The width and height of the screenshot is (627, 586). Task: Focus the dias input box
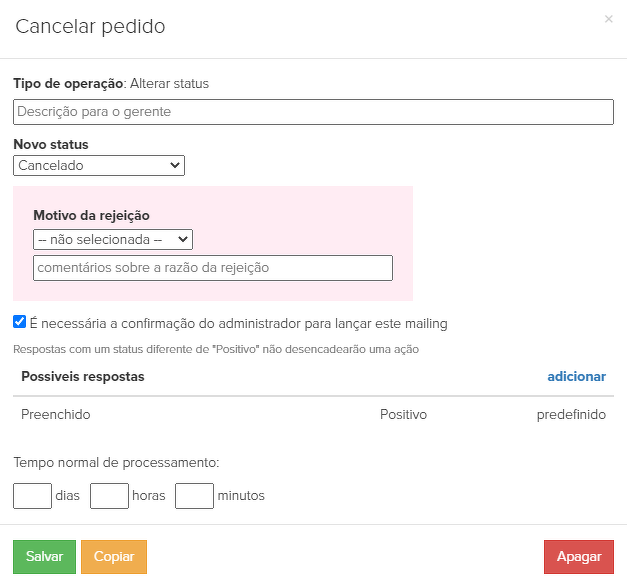pyautogui.click(x=32, y=495)
